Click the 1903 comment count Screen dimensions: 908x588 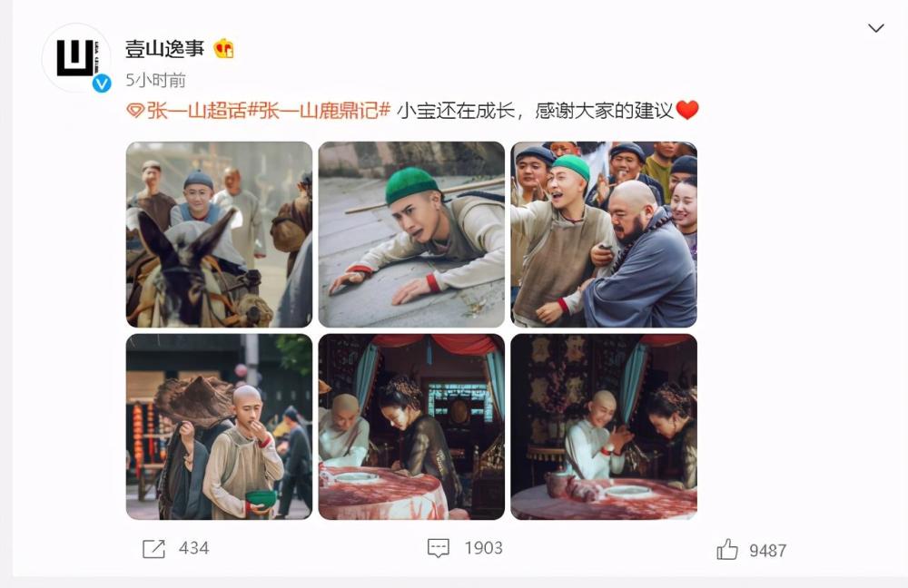pos(484,548)
